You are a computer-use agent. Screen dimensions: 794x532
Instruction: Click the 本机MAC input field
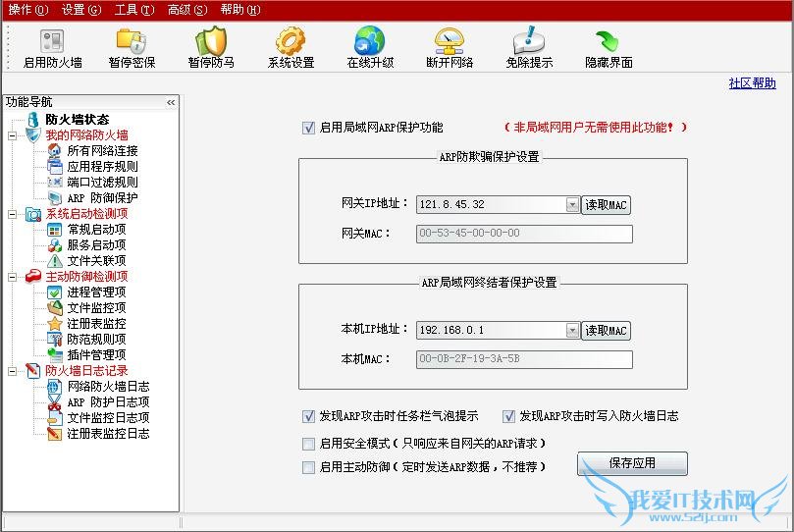524,359
